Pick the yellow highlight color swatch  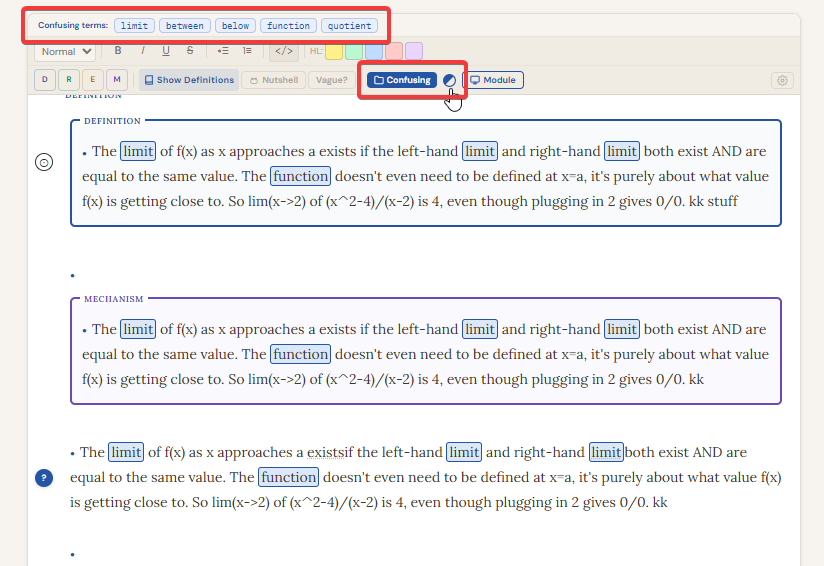point(334,51)
